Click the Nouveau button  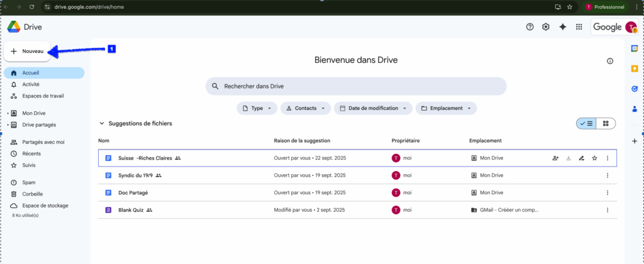27,52
